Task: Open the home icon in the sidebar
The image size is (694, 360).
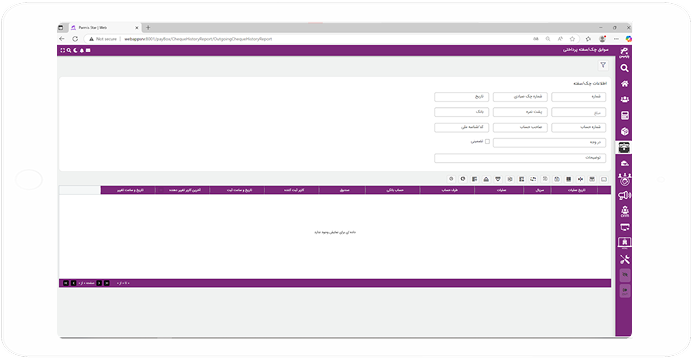Action: point(624,84)
